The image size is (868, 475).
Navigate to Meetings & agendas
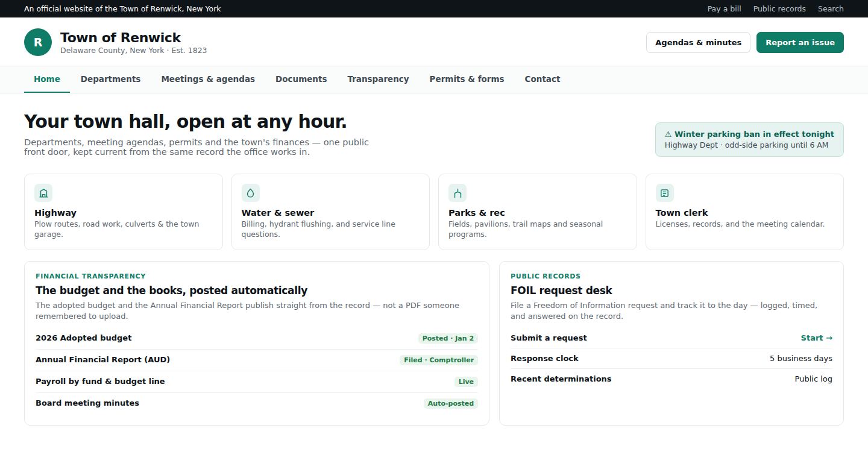[x=208, y=79]
